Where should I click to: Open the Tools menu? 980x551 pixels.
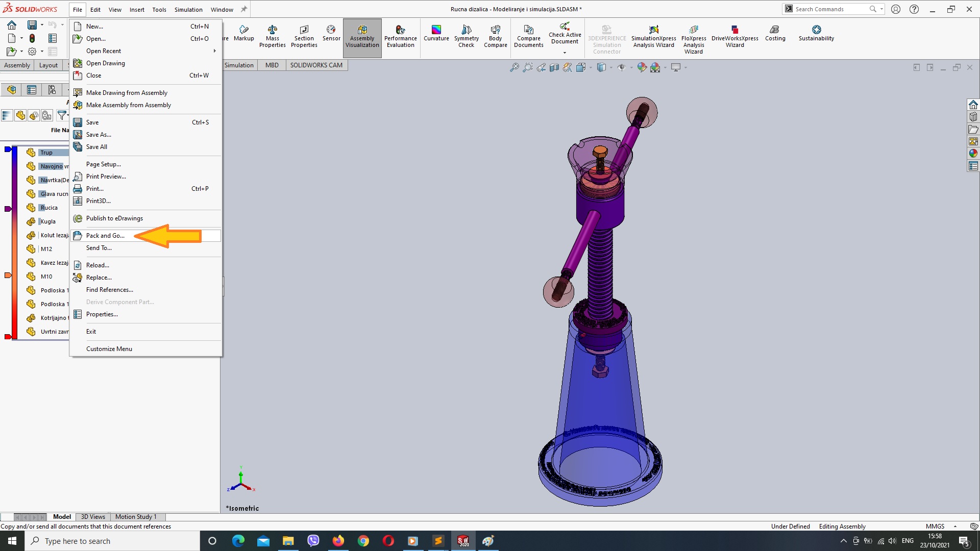coord(159,9)
